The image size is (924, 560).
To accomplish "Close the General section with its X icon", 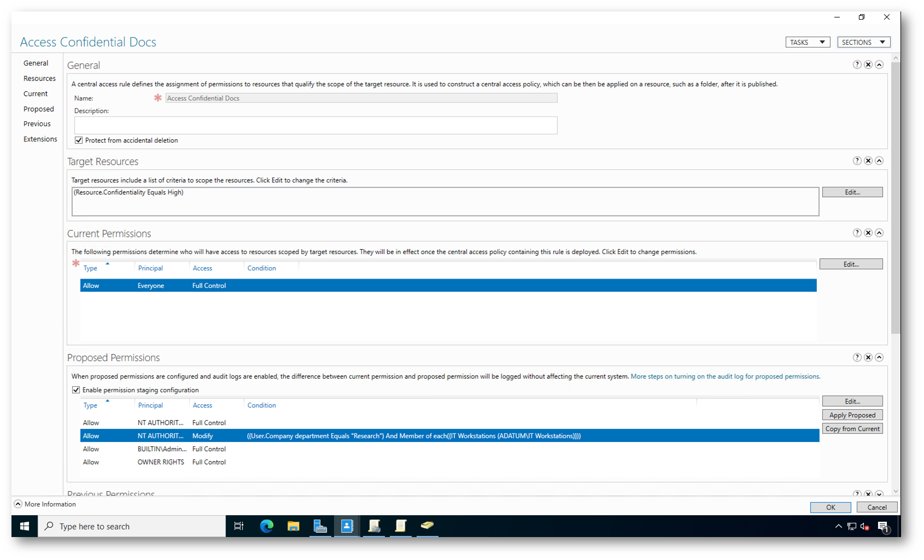I will point(868,64).
